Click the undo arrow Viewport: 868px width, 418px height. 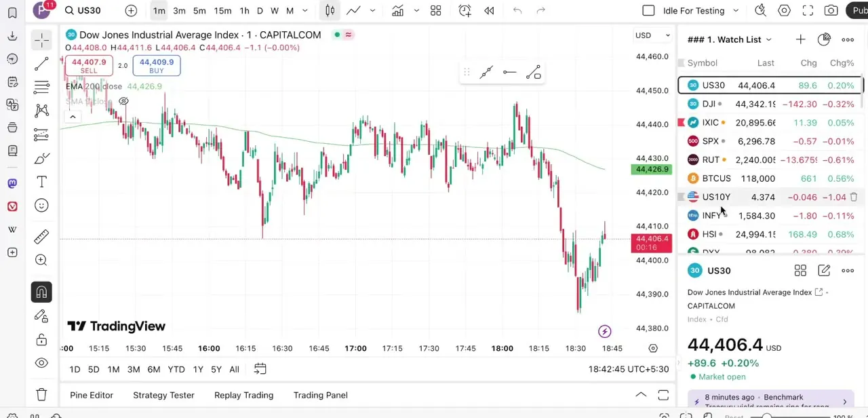point(517,10)
